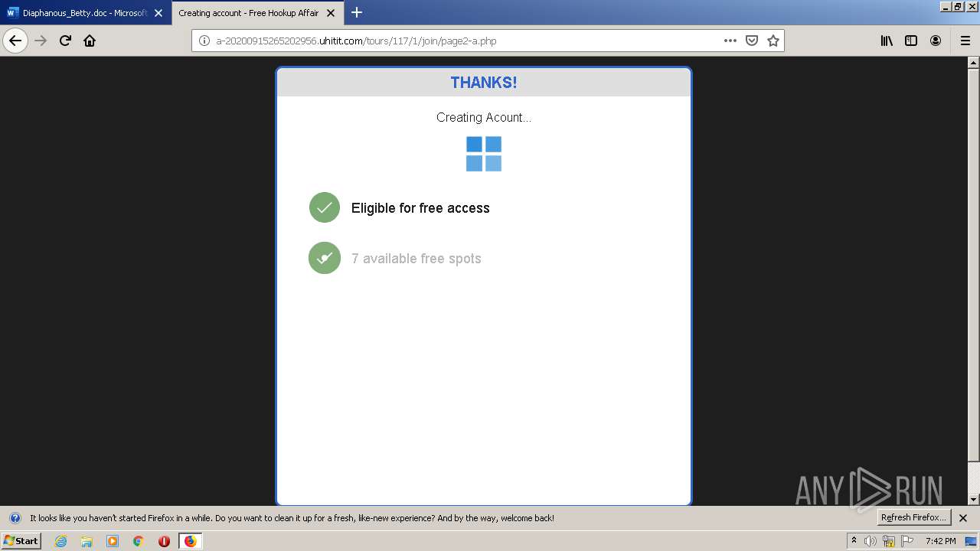Launch Internet Explorer from taskbar
Screen dimensions: 980x551
tap(61, 541)
